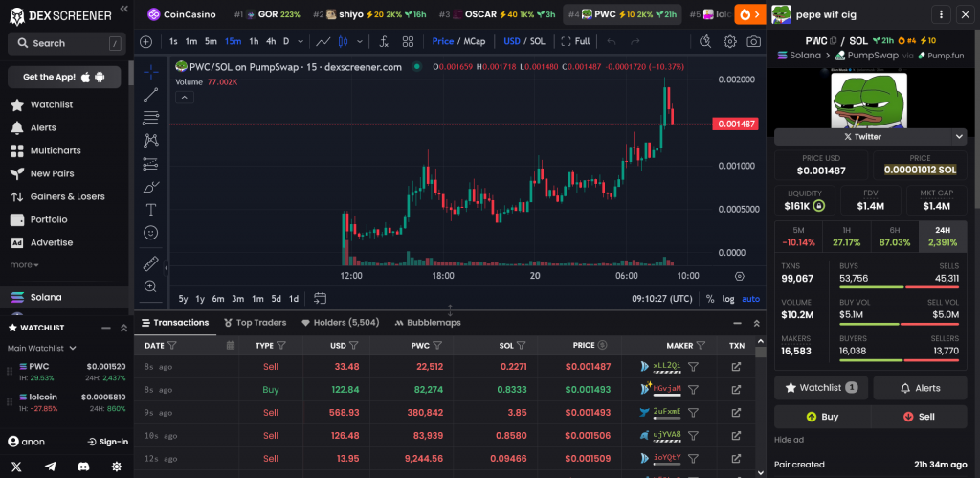980x478 pixels.
Task: Add pair to Watchlist button
Action: 820,388
